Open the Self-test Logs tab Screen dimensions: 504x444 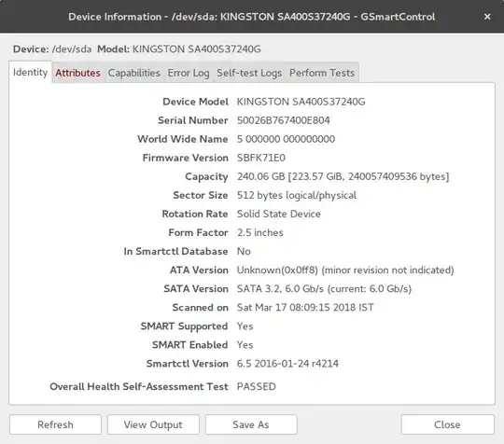pyautogui.click(x=249, y=73)
